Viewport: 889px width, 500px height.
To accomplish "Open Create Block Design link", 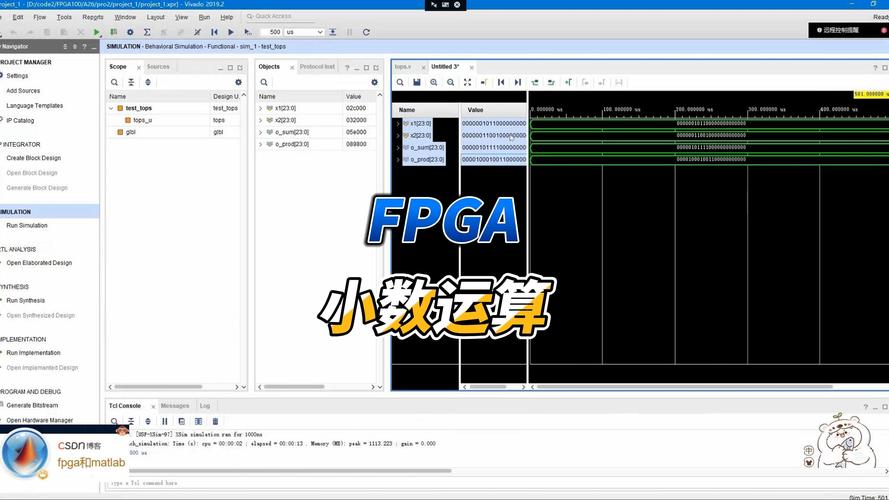I will click(33, 158).
